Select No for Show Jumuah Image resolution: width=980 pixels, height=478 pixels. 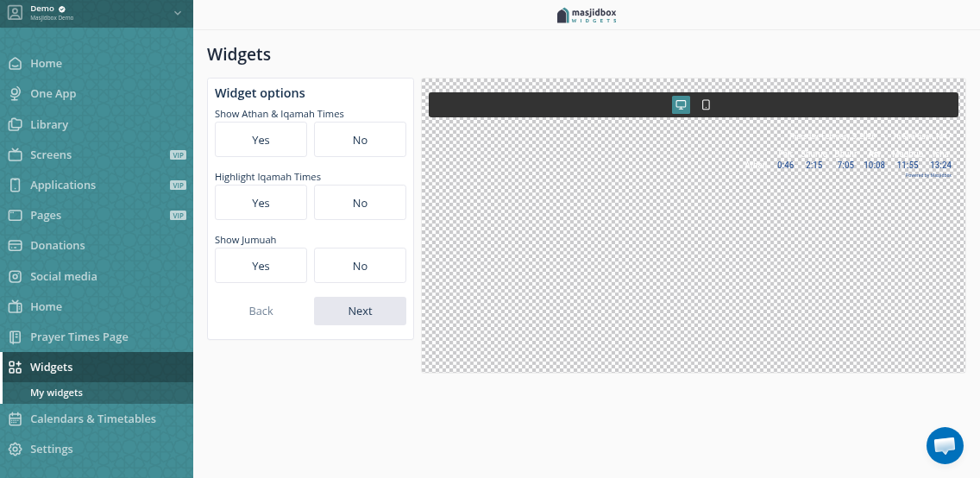coord(360,266)
